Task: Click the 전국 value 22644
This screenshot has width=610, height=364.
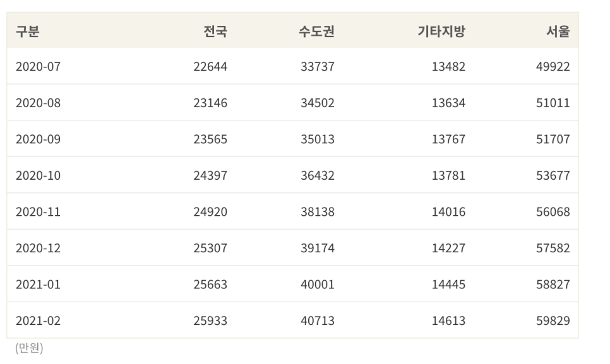Action: [210, 66]
